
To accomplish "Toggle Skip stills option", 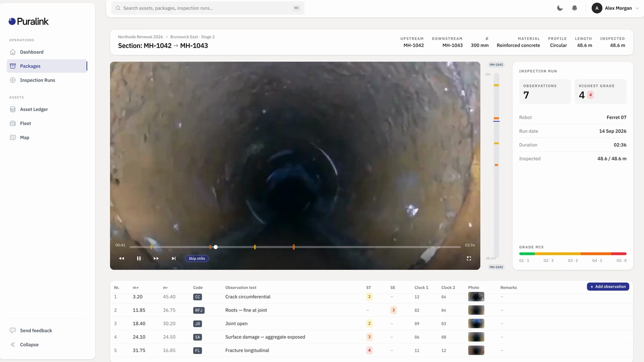I will click(x=197, y=258).
